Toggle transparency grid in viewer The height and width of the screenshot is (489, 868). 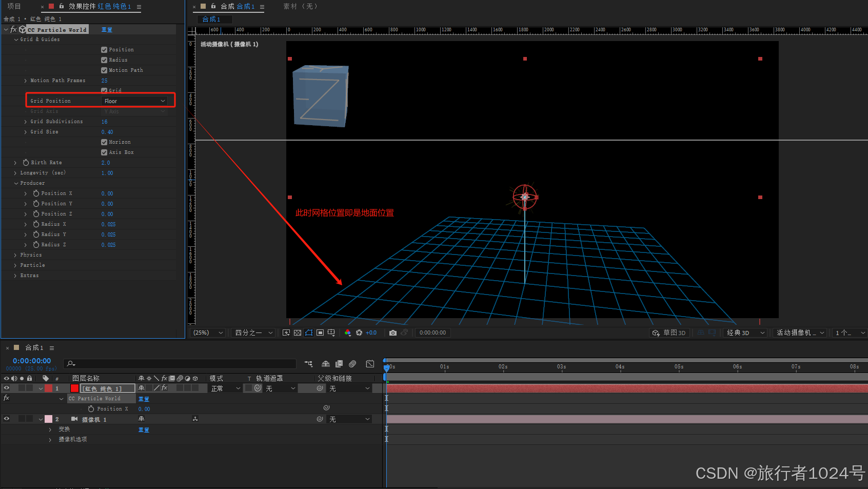coord(298,333)
